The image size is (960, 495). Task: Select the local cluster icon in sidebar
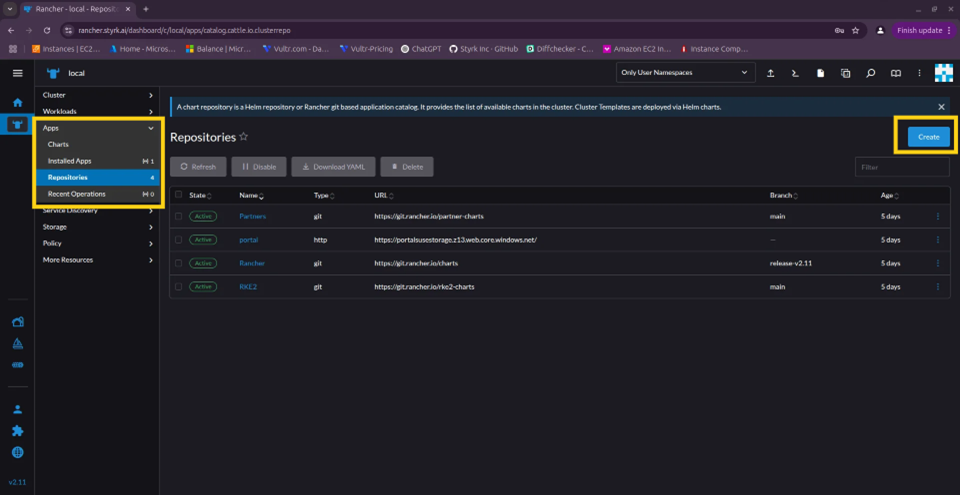coord(18,124)
